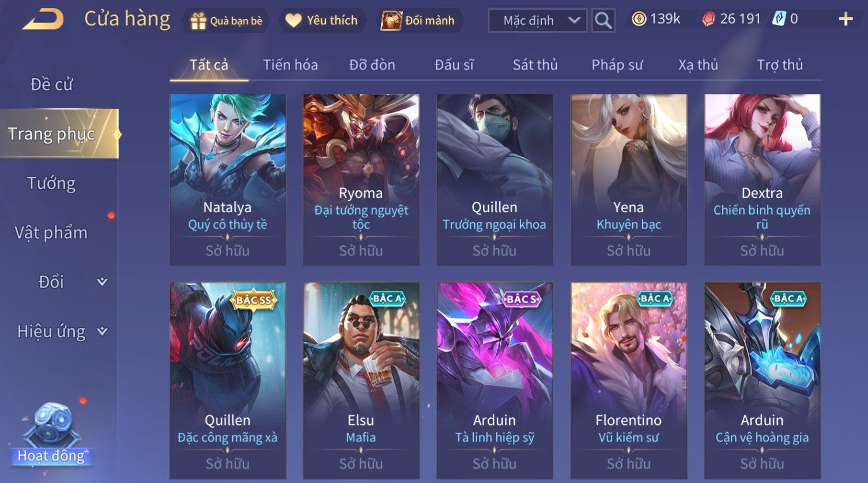Screen dimensions: 868x483
Task: Tap the red gem balance icon
Action: [x=708, y=19]
